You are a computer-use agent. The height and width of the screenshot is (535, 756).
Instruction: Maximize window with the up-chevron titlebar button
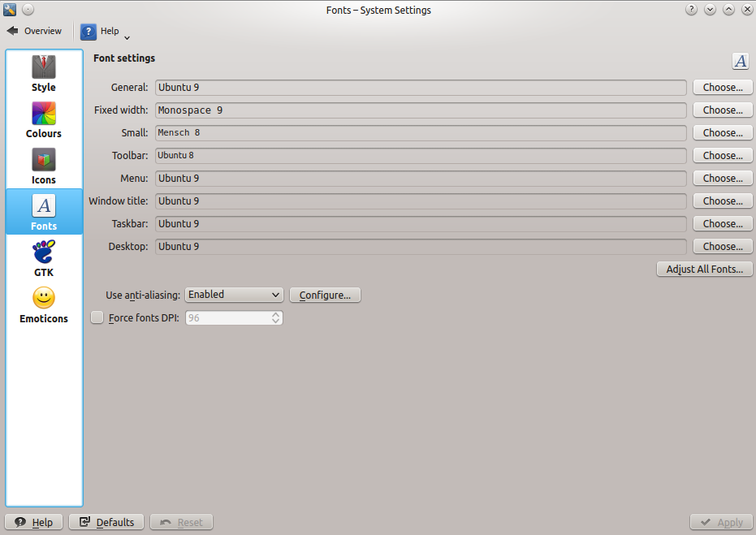coord(728,9)
